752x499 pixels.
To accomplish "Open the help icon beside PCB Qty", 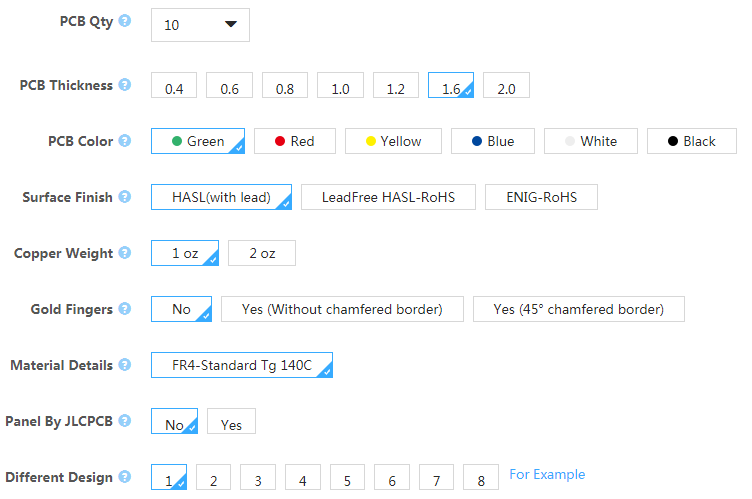I will click(125, 21).
